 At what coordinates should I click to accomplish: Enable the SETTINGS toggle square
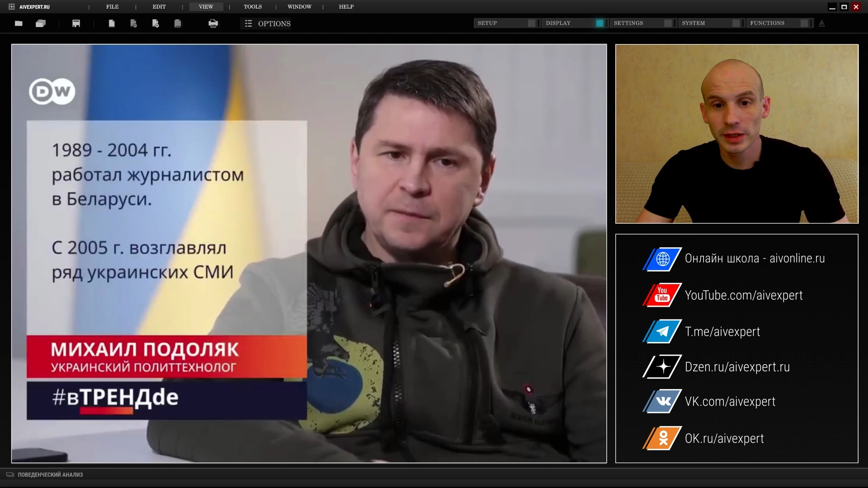pyautogui.click(x=668, y=23)
